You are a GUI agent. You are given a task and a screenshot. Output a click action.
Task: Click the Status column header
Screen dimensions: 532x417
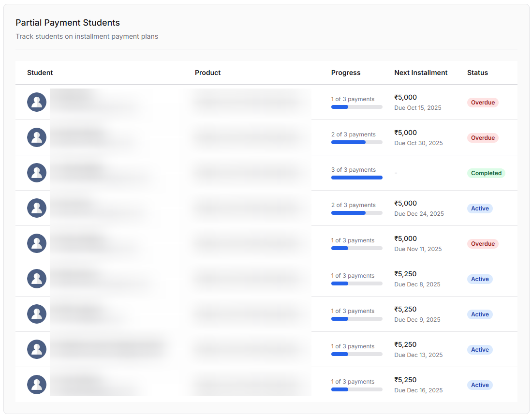click(477, 73)
